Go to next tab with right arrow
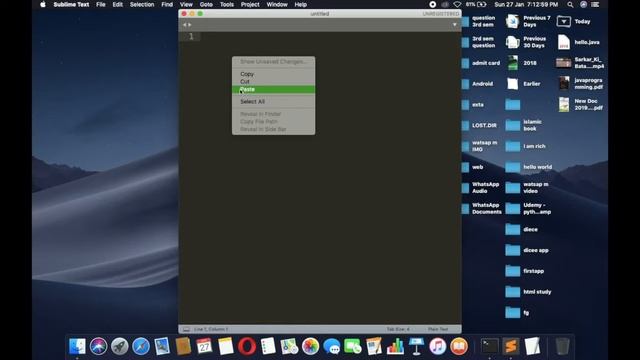Viewport: 640px width, 360px height. point(189,25)
